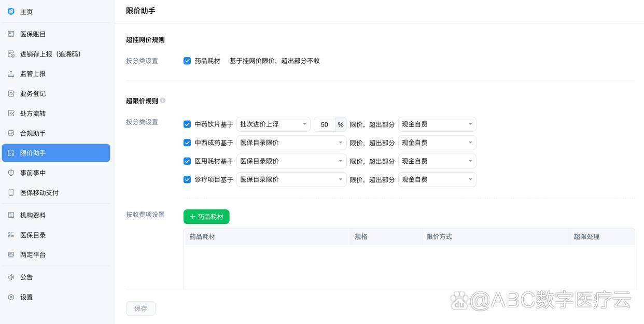Screen dimensions: 644x324
Task: Uncheck the 诊疗项目基于 checkbox
Action: (x=187, y=179)
